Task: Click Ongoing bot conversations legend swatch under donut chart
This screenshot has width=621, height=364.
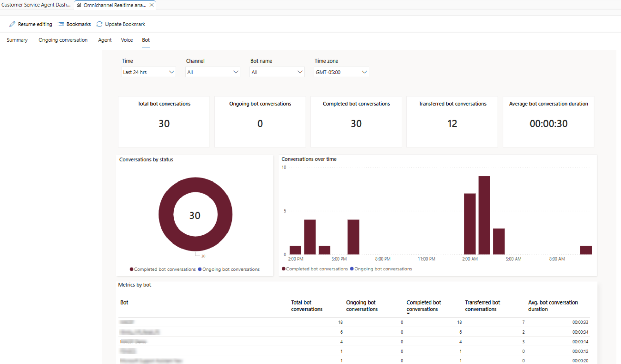Action: click(x=200, y=269)
